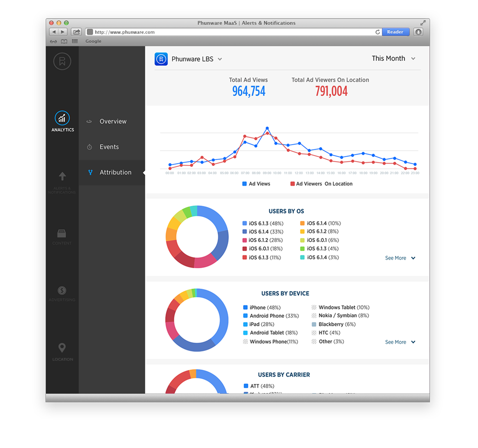478x448 pixels.
Task: Click the HTC (4%) legend entry
Action: (326, 333)
